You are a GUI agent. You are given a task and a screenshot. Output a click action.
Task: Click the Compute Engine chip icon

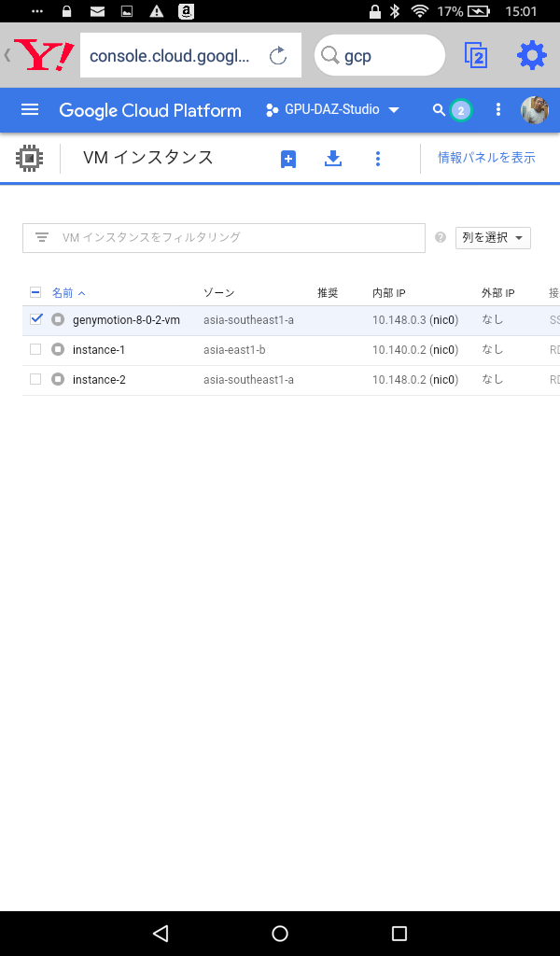click(29, 159)
